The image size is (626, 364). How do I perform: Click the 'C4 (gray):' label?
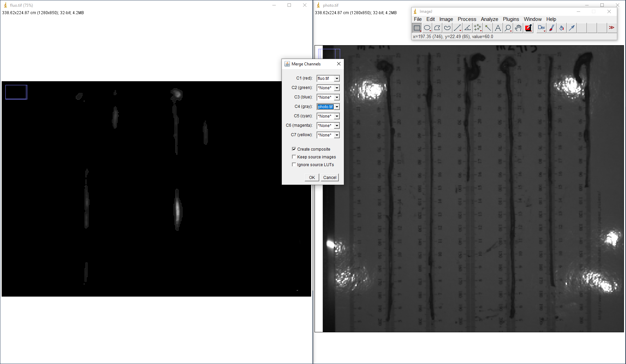click(x=303, y=107)
